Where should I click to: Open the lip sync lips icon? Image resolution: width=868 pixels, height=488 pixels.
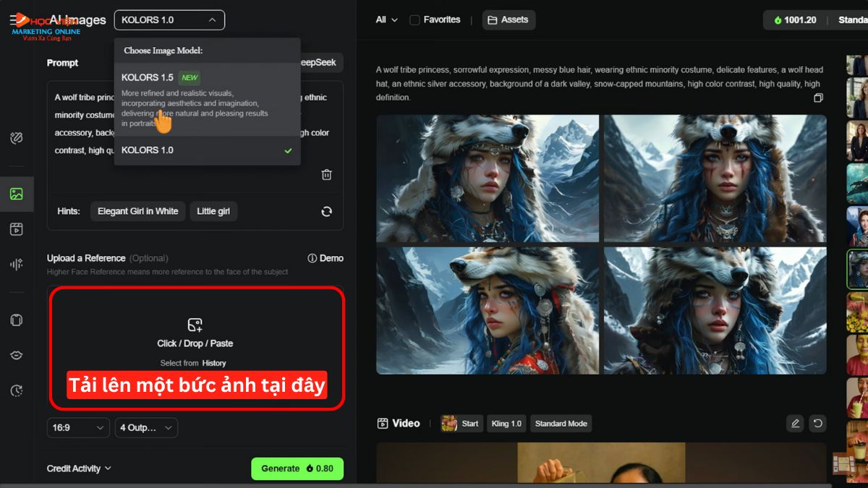17,355
